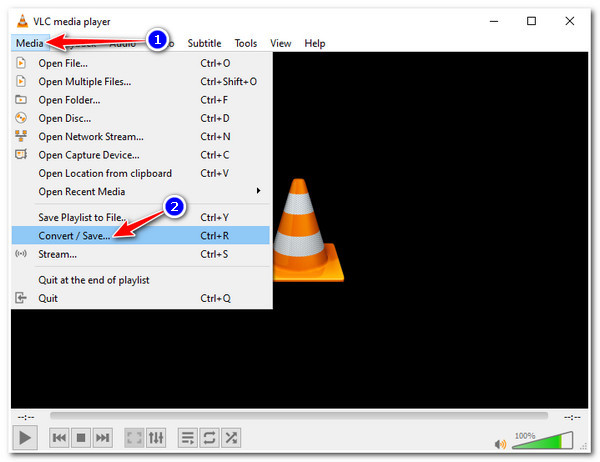Select Convert / Save... menu entry
This screenshot has height=462, width=600.
pyautogui.click(x=140, y=236)
